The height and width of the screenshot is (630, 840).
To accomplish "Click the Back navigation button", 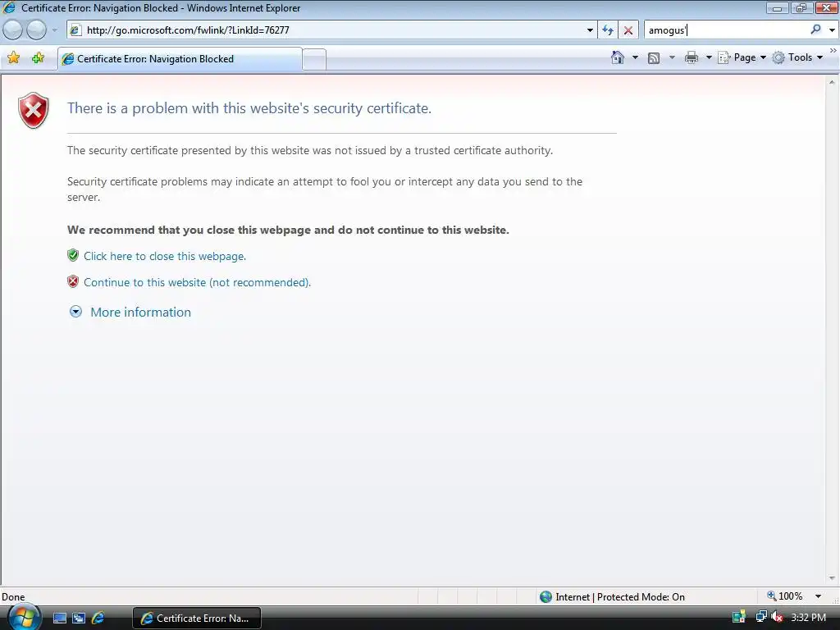I will (13, 30).
